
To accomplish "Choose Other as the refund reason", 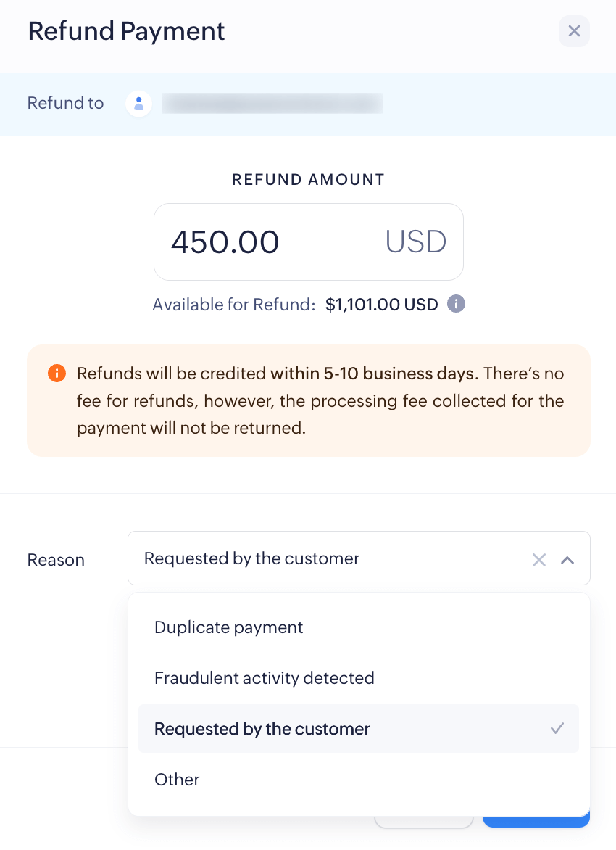I will [x=176, y=779].
